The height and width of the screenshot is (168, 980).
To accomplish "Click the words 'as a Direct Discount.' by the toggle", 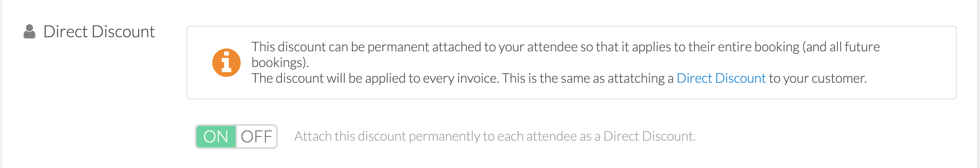I will point(639,136).
